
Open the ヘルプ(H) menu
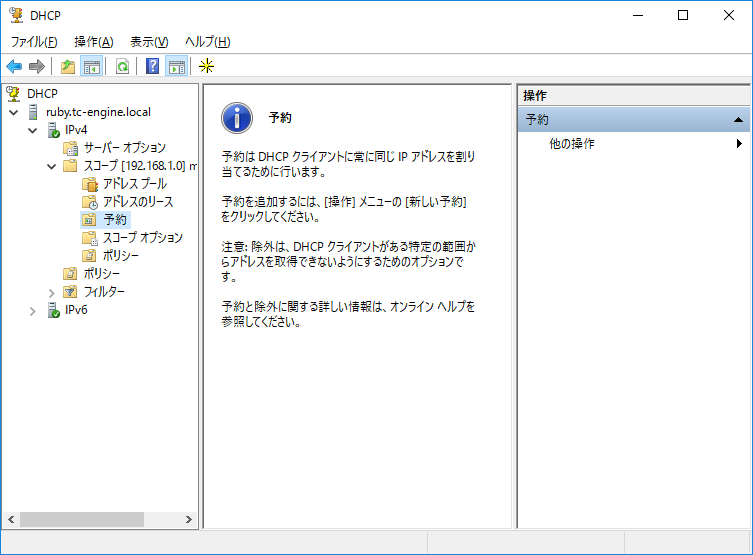point(208,42)
